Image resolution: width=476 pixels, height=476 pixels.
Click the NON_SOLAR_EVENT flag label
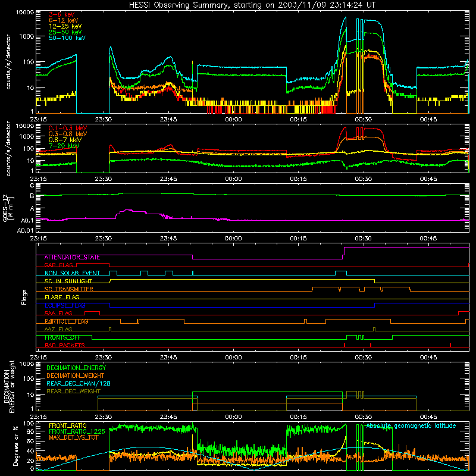[72, 273]
